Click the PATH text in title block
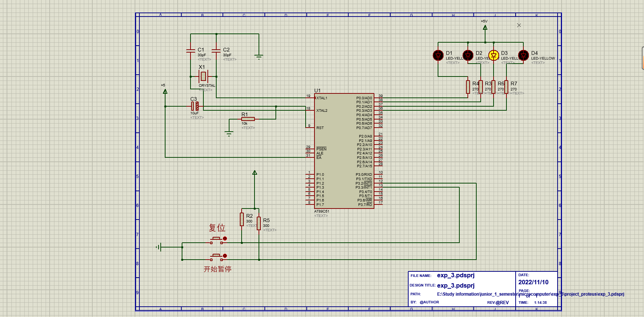Screen dimensions: 644x317 point(530,294)
